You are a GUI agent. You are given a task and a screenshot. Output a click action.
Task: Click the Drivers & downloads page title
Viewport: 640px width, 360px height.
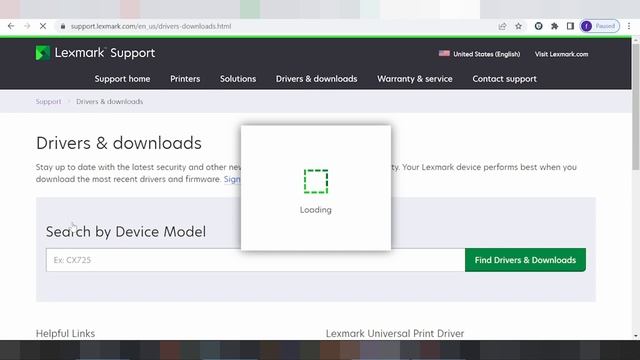click(119, 143)
